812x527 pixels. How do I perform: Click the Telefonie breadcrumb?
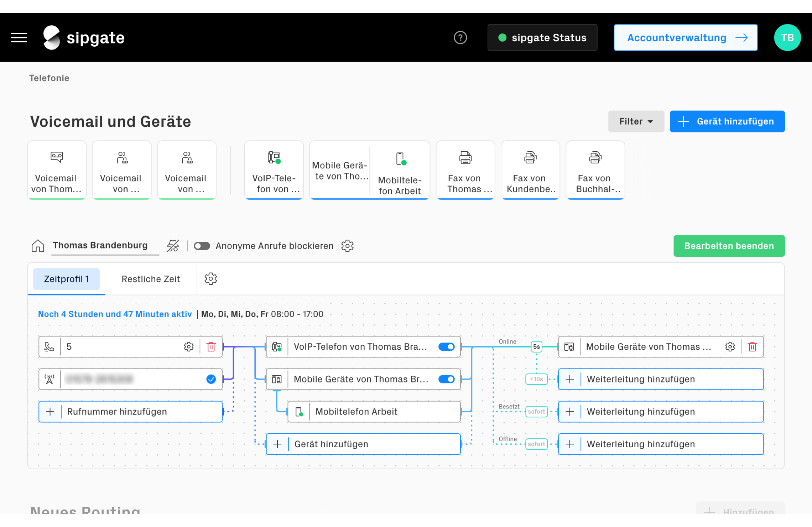(49, 78)
